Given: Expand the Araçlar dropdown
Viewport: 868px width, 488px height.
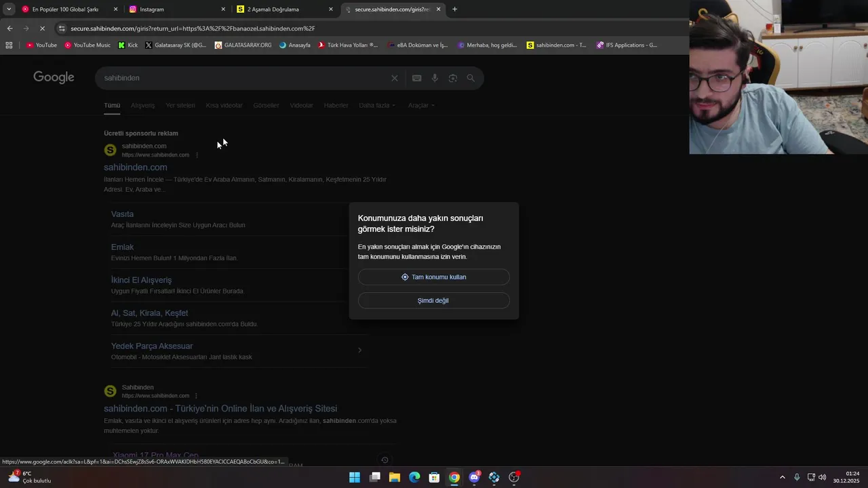Looking at the screenshot, I should tap(421, 105).
